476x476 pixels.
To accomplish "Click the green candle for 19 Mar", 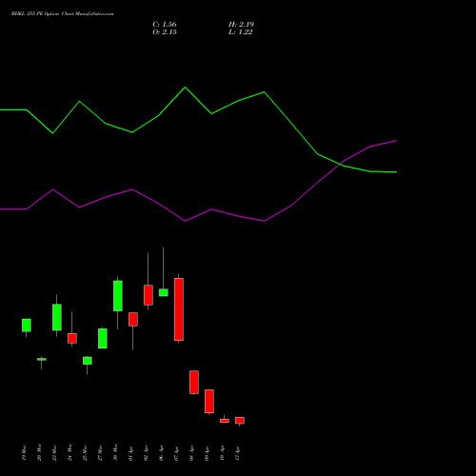I will point(27,326).
